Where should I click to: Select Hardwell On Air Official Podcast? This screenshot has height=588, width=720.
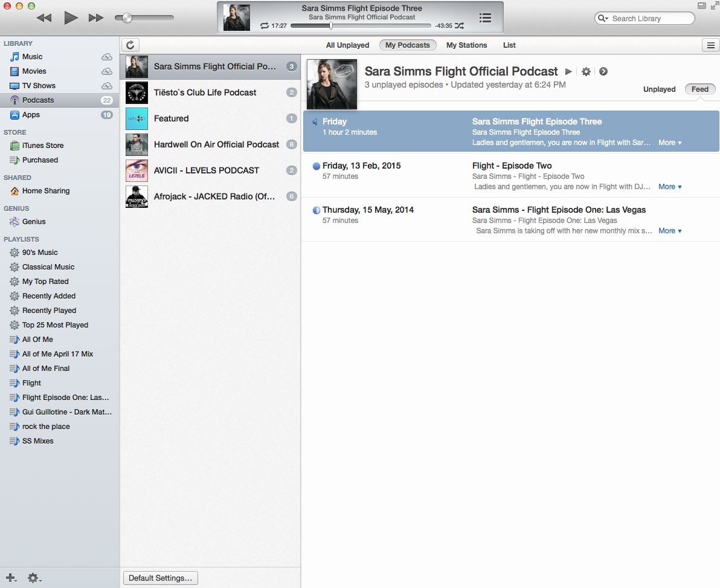tap(210, 144)
